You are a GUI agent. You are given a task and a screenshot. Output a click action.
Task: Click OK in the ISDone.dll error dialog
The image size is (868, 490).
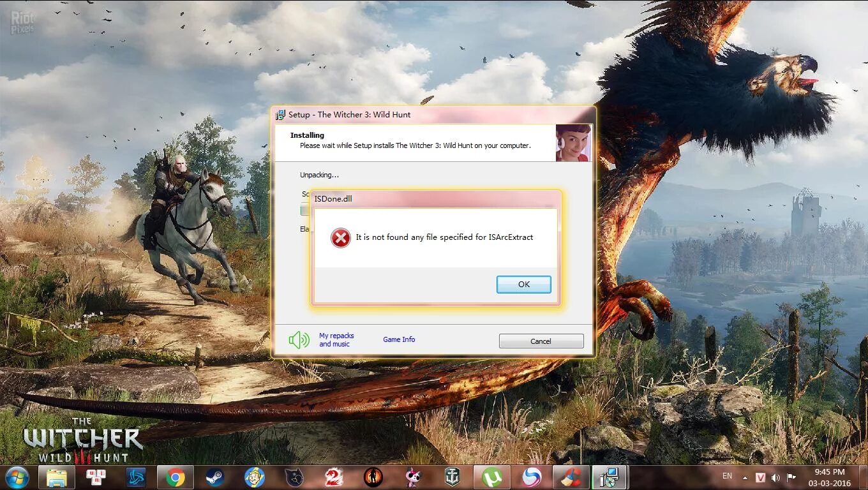coord(523,285)
